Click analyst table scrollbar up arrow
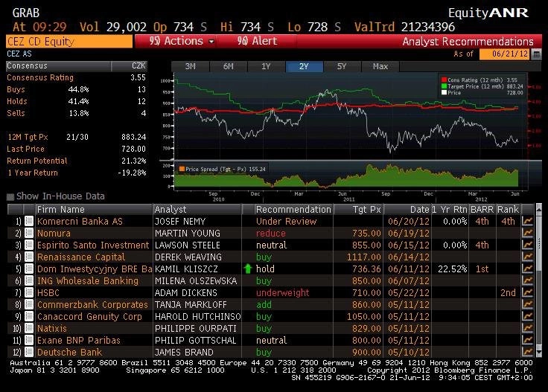 click(539, 209)
